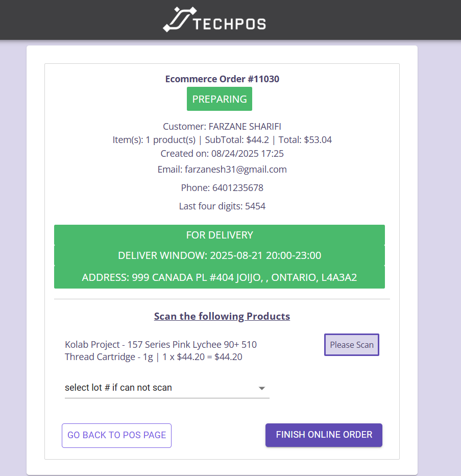Click the TechPOS logo icon
The height and width of the screenshot is (476, 461).
(180, 19)
